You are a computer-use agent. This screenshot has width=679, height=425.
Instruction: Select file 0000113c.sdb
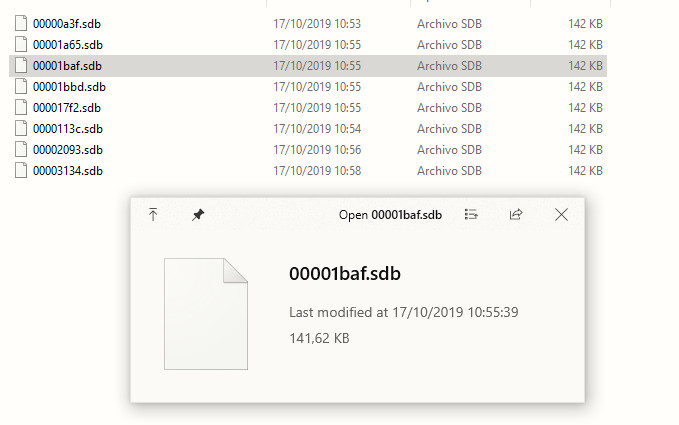pos(68,129)
